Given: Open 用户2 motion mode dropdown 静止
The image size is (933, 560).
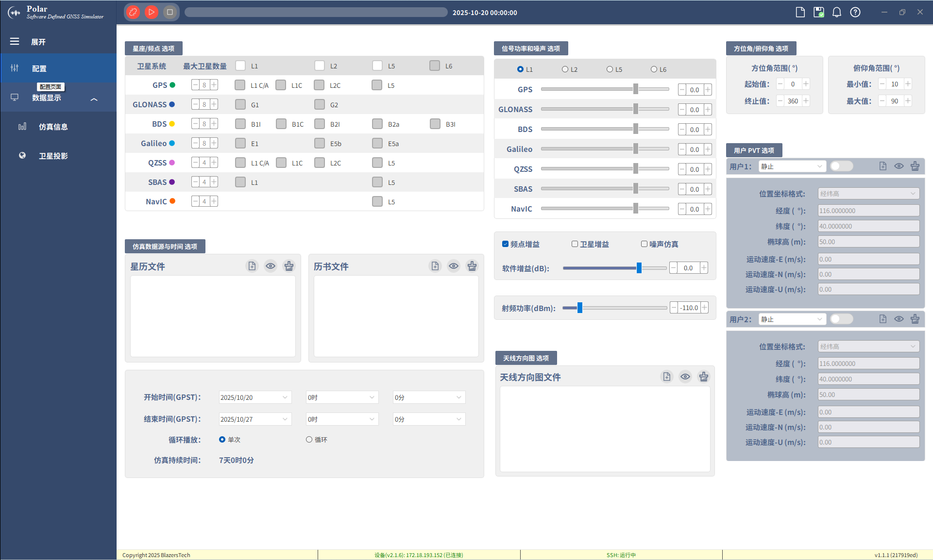Looking at the screenshot, I should pos(792,319).
